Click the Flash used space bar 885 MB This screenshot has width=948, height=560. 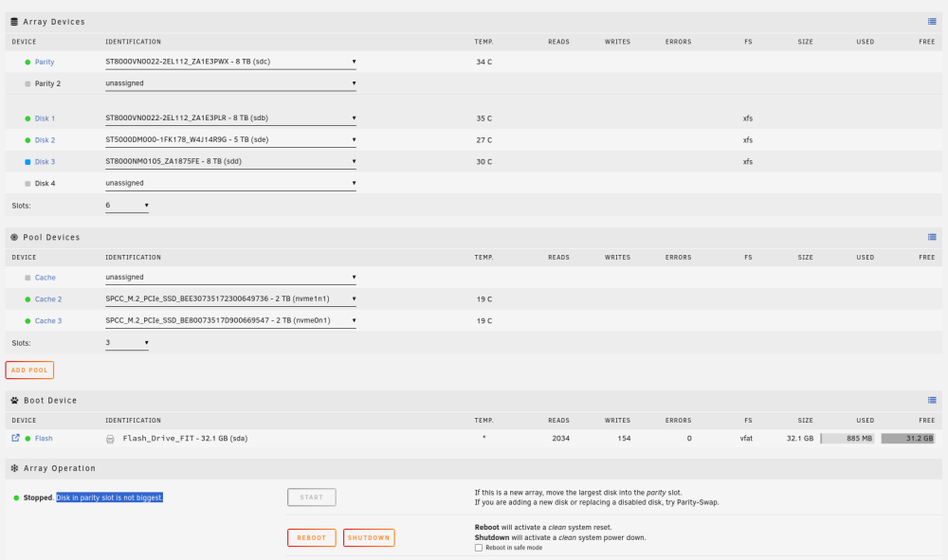(847, 439)
